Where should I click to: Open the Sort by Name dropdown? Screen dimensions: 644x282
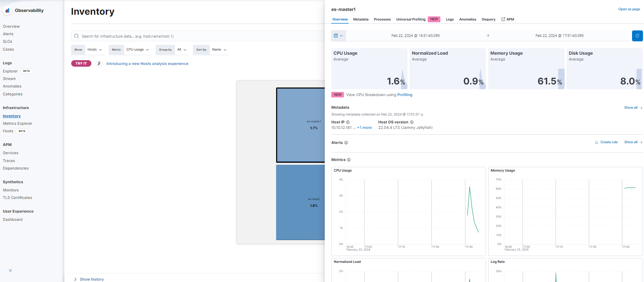click(x=219, y=50)
